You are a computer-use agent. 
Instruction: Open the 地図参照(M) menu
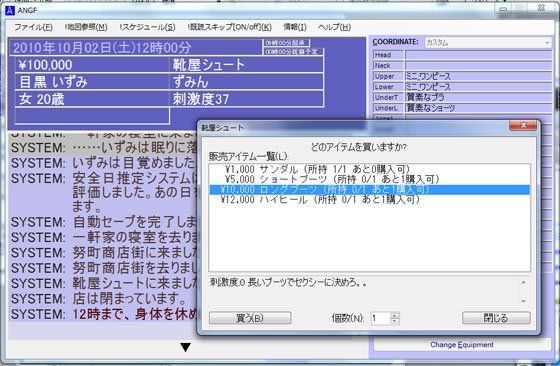pyautogui.click(x=86, y=27)
